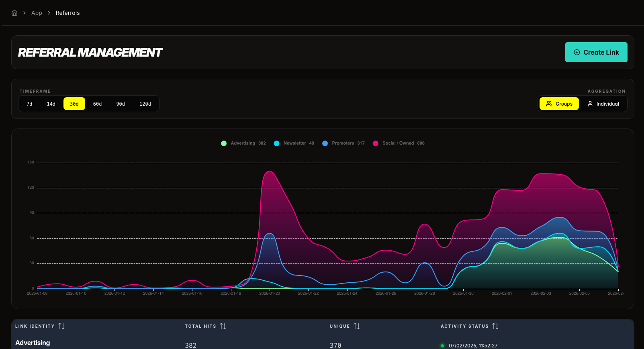Choose the 30d timeframe option
Image resolution: width=644 pixels, height=349 pixels.
coord(74,104)
